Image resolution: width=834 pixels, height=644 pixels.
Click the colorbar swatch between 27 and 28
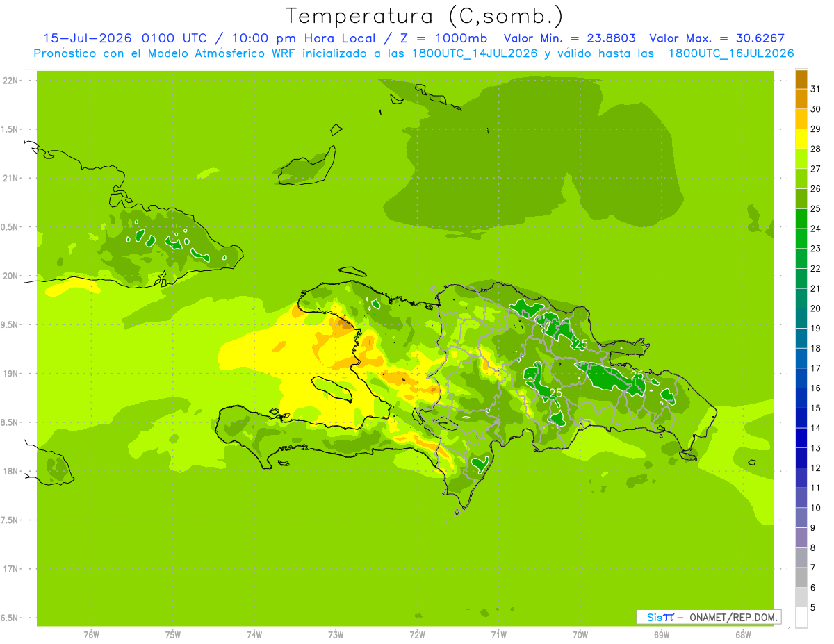801,159
